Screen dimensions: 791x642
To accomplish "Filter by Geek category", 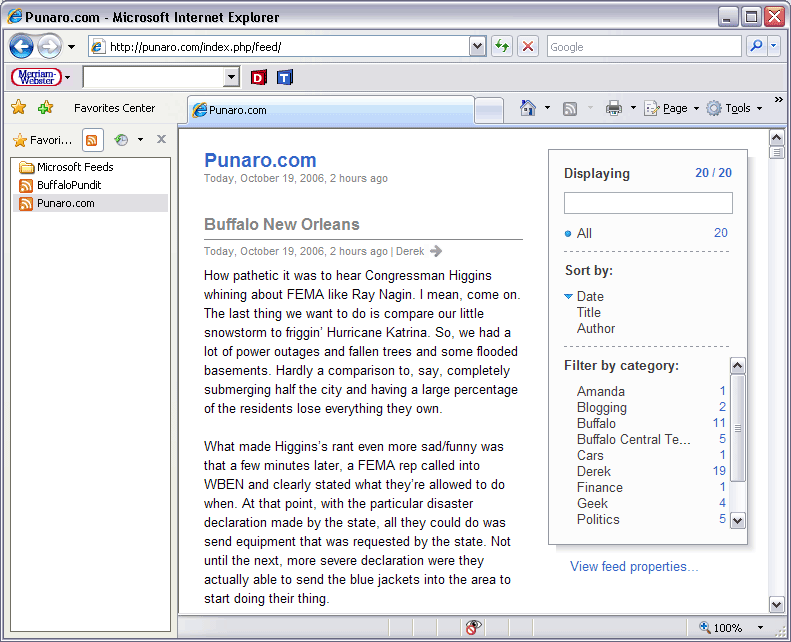I will coord(592,504).
